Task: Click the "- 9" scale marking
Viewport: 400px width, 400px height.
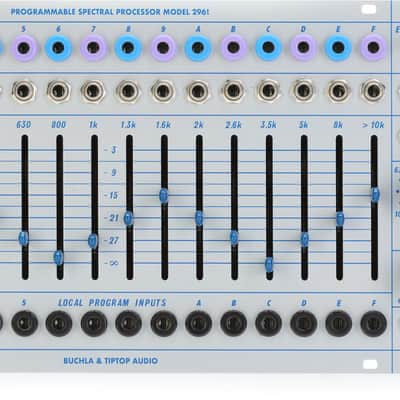Action: (x=110, y=173)
